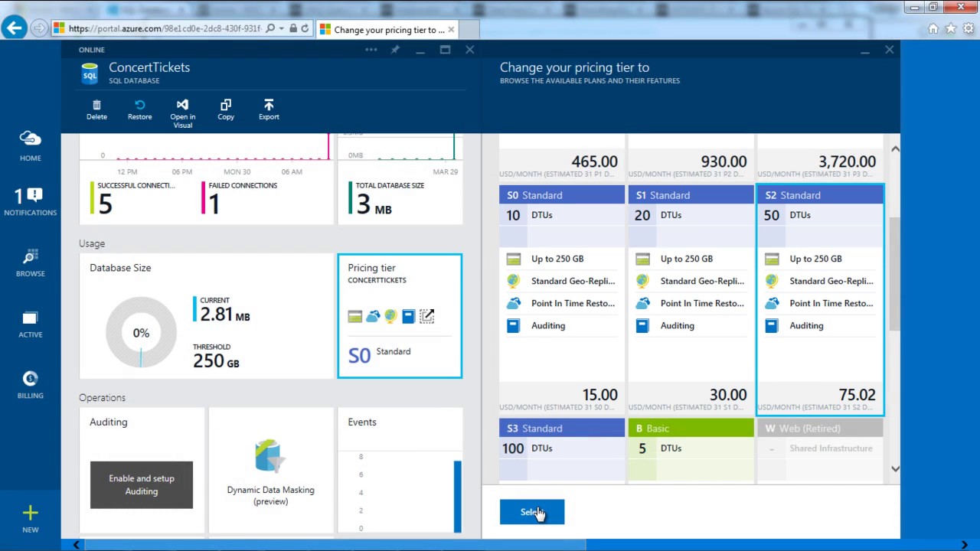
Task: Click the blank new browser tab
Action: 469,30
